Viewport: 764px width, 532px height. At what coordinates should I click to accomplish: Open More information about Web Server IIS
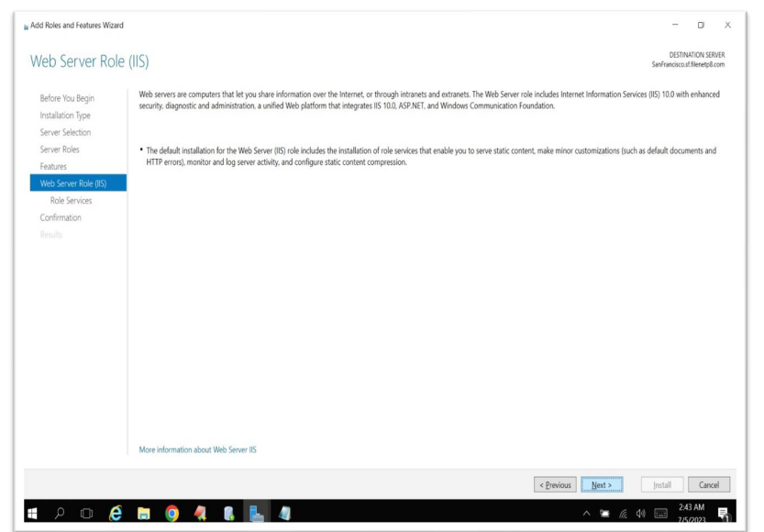pyautogui.click(x=197, y=449)
